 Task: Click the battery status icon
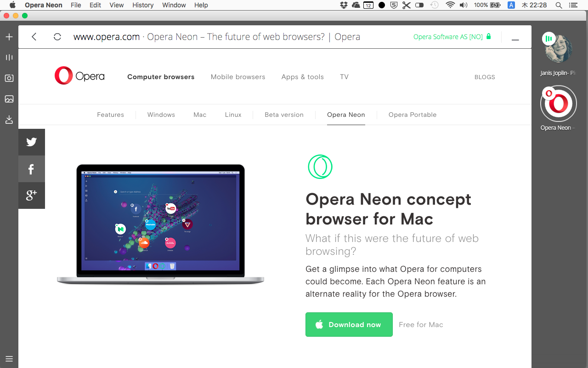click(495, 5)
